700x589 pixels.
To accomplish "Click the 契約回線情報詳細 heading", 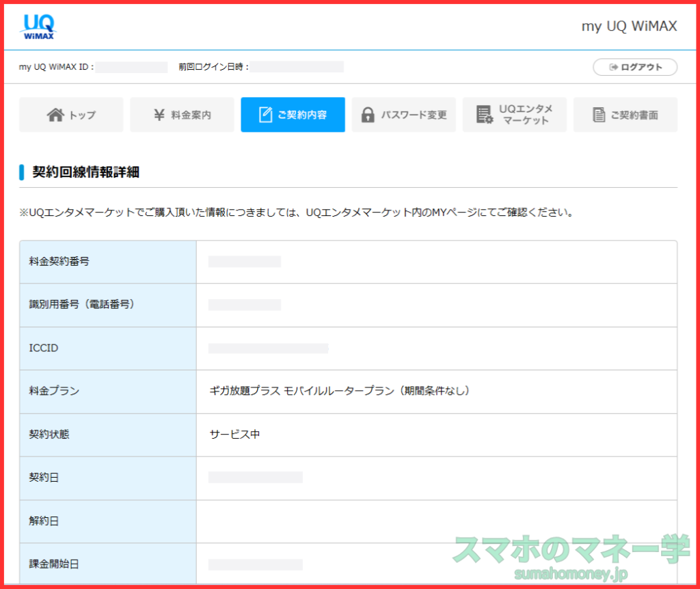I will tap(85, 172).
